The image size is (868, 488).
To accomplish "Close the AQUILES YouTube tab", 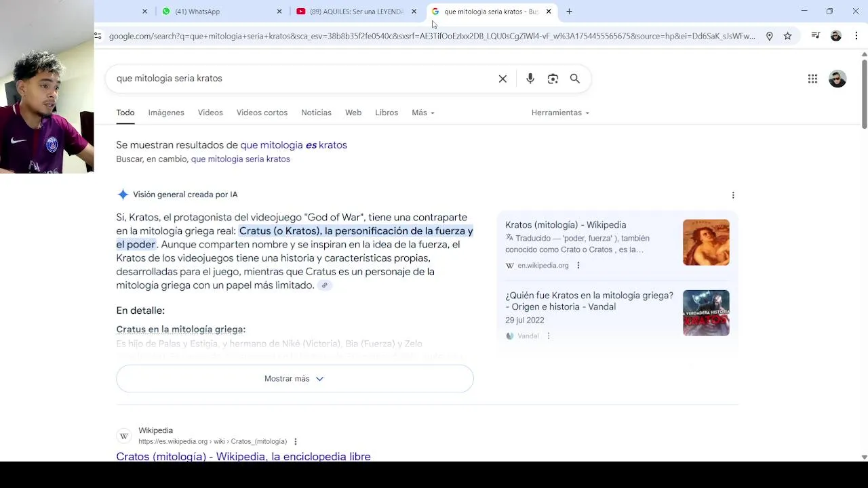I will 414,12.
